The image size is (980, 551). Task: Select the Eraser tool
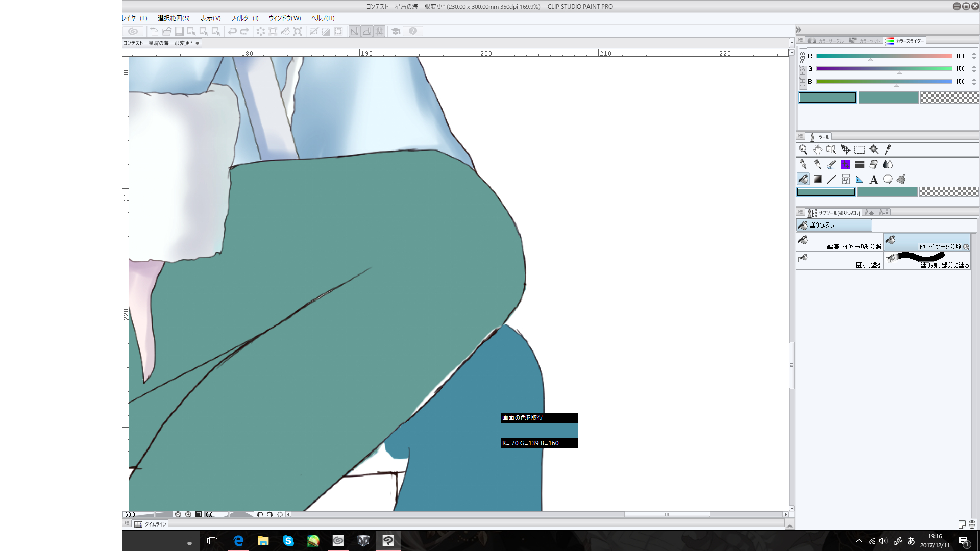point(874,164)
